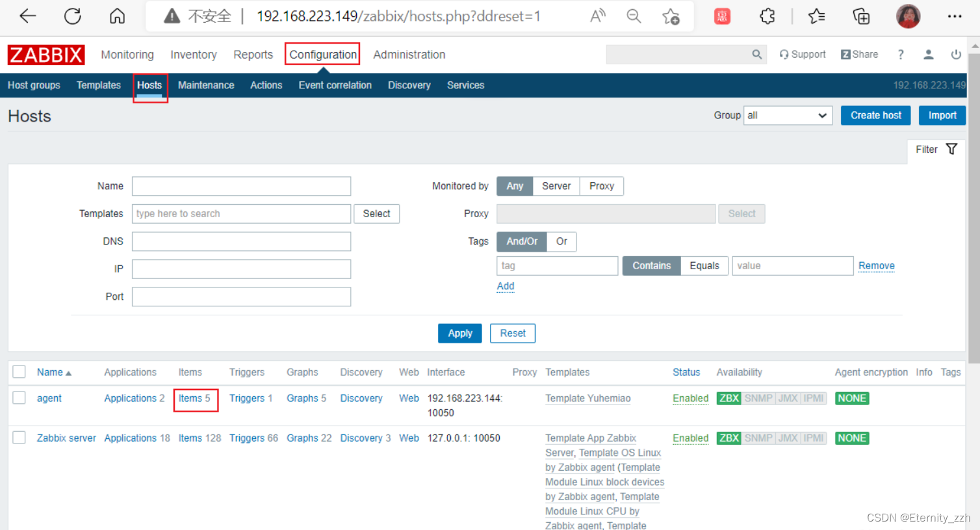Click the ZABBIX logo
This screenshot has height=530, width=980.
pyautogui.click(x=45, y=55)
